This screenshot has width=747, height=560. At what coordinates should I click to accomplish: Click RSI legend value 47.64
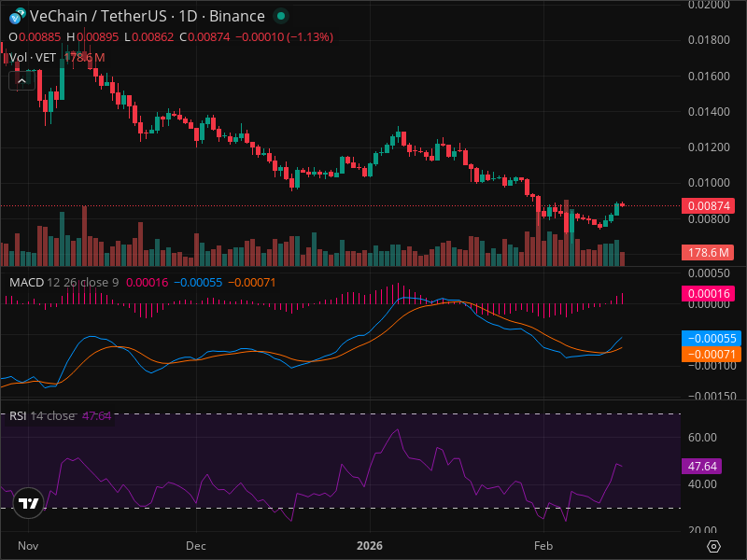click(x=97, y=415)
